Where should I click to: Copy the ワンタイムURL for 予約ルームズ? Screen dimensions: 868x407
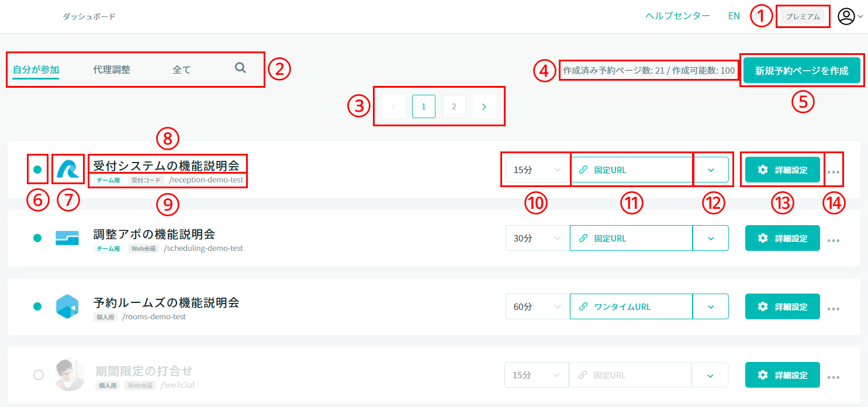pyautogui.click(x=630, y=306)
